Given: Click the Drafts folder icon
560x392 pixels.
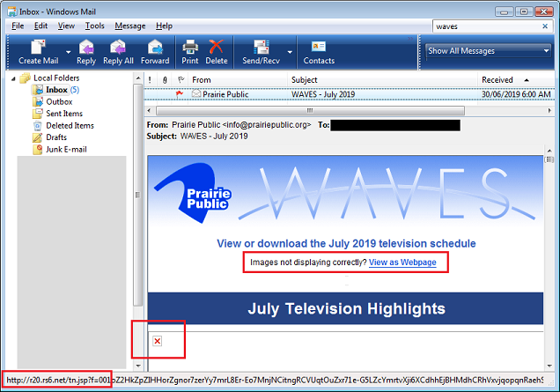Looking at the screenshot, I should 38,137.
